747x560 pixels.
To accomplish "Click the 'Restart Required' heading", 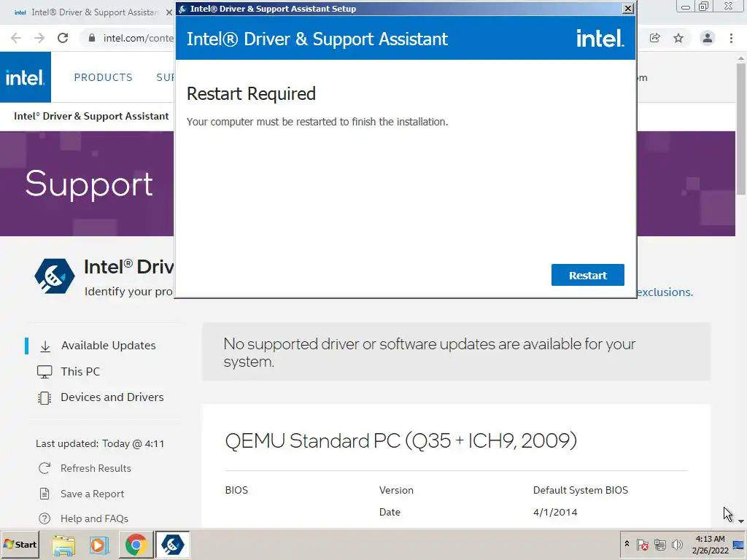I will click(x=251, y=94).
